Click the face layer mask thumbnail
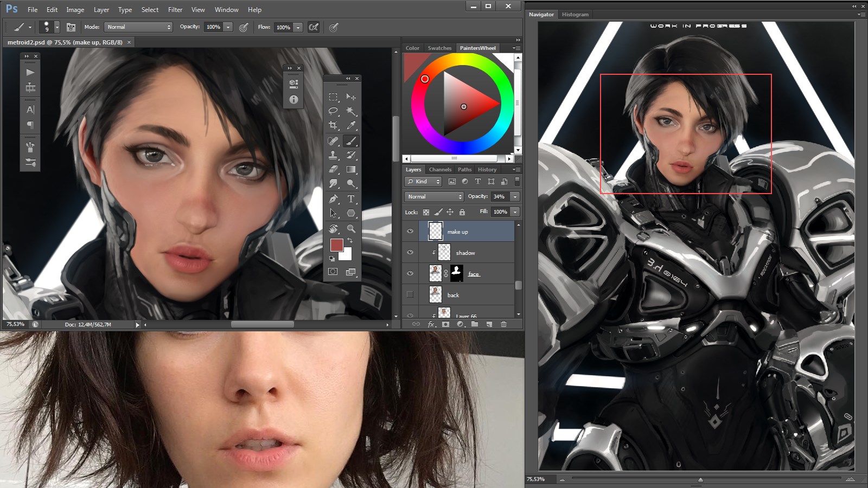The image size is (868, 488). [457, 273]
